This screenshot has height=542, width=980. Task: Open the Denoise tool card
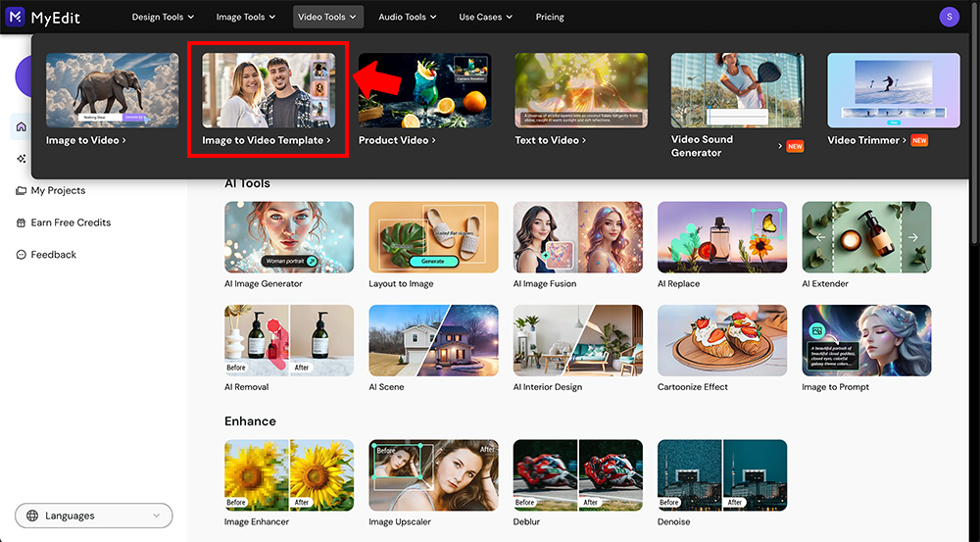722,475
